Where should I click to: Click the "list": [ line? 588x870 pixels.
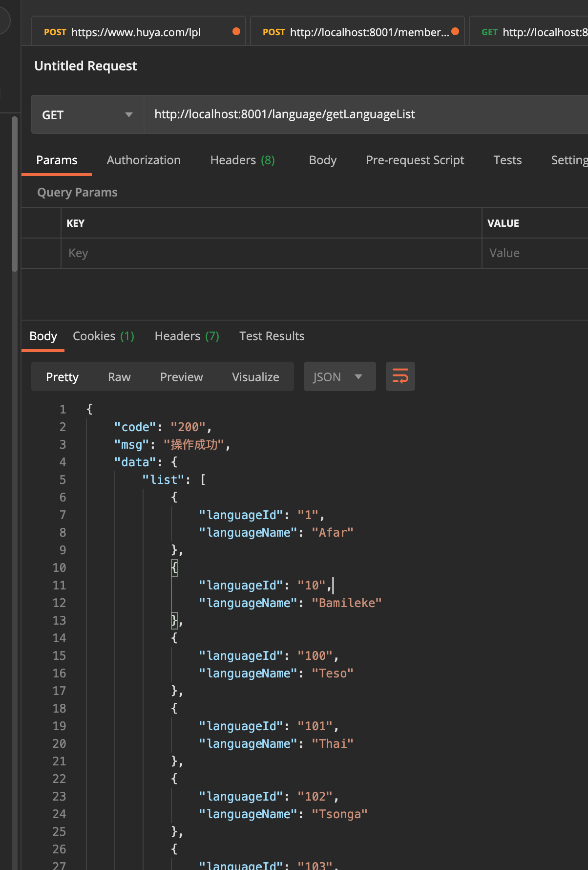(174, 480)
